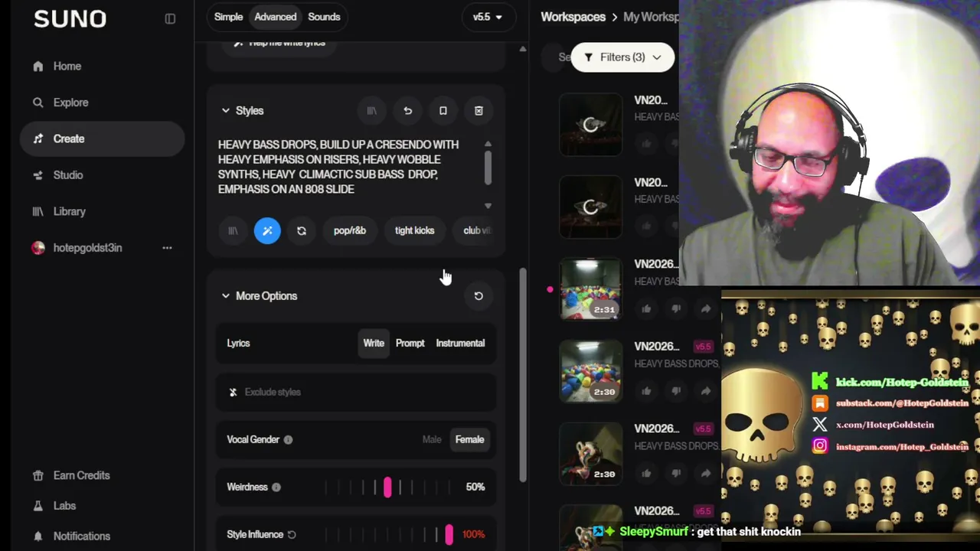Click the down arrow of the Styles text scrollbar
This screenshot has height=551, width=980.
pos(488,206)
